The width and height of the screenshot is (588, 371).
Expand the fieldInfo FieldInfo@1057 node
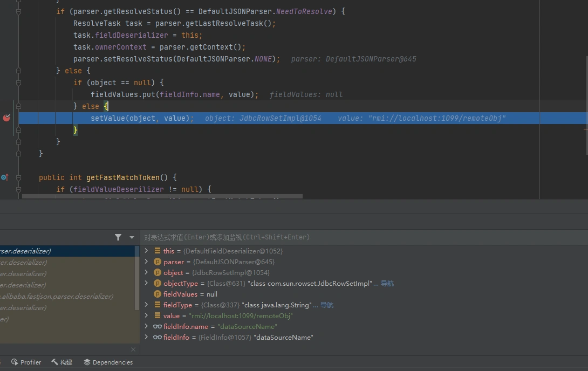[146, 338]
